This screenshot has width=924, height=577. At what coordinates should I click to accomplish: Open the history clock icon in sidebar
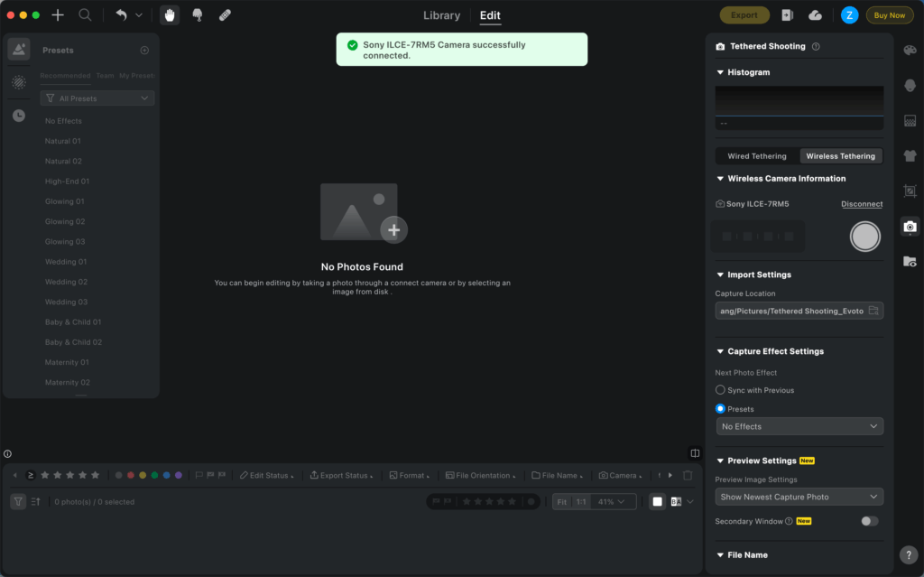19,116
